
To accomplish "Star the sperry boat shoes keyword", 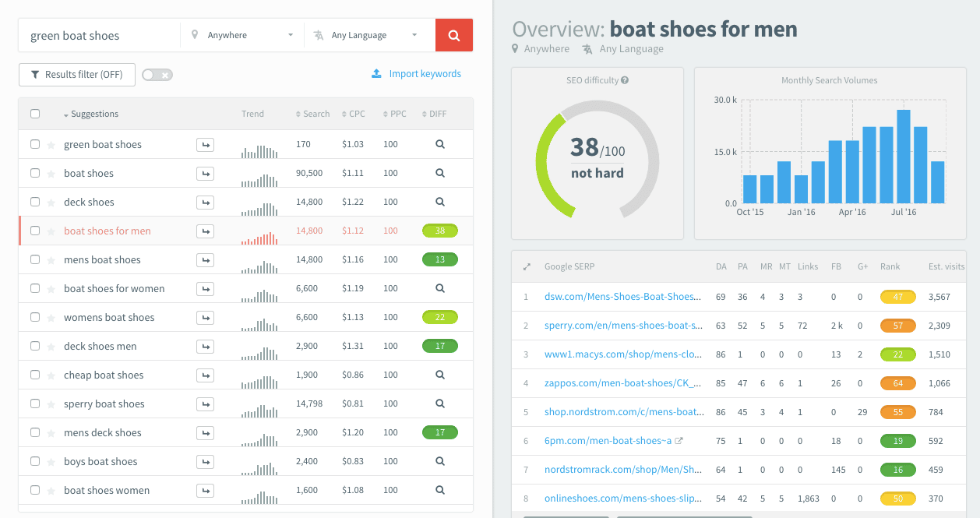I will [x=51, y=404].
